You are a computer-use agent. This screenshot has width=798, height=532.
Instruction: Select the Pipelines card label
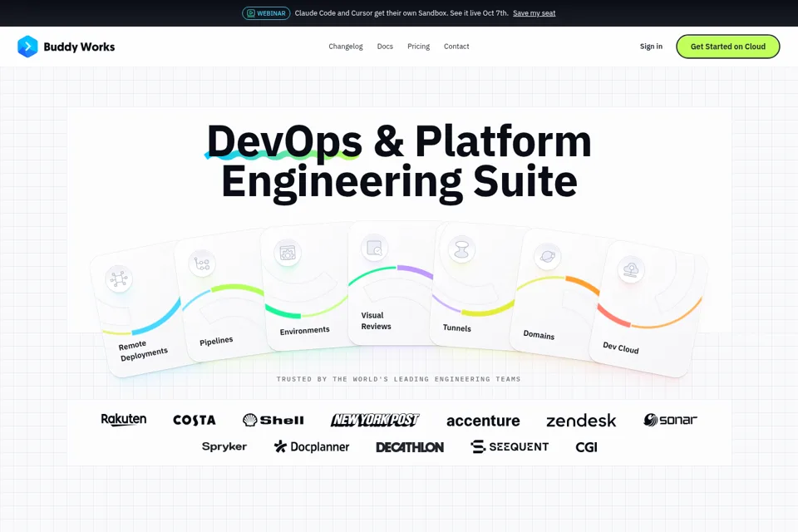pos(216,341)
